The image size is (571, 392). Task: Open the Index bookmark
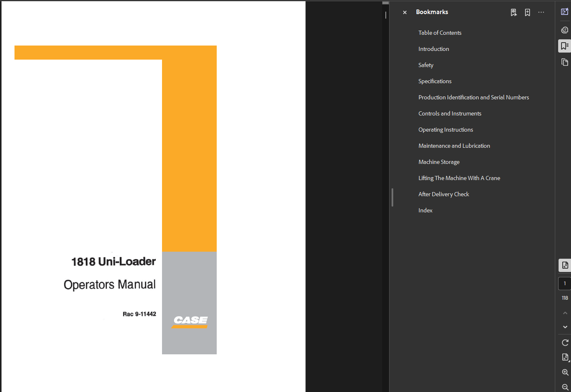click(x=425, y=210)
